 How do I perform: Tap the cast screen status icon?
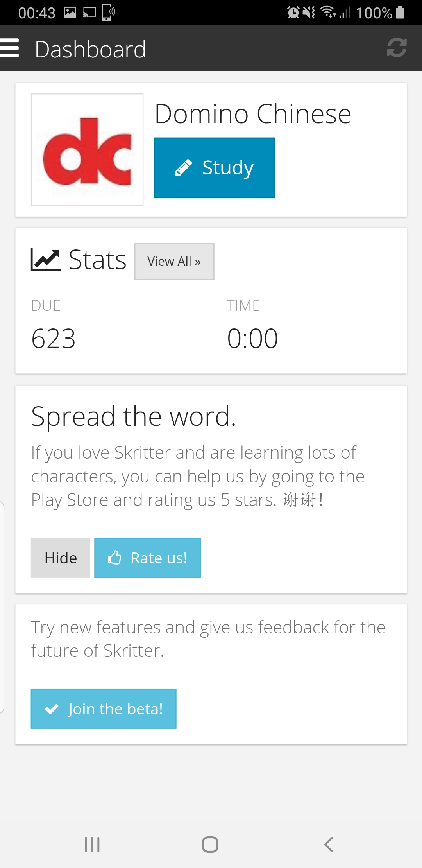pos(89,13)
